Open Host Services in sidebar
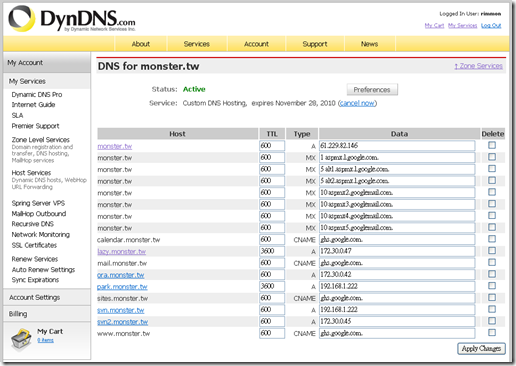 [31, 173]
